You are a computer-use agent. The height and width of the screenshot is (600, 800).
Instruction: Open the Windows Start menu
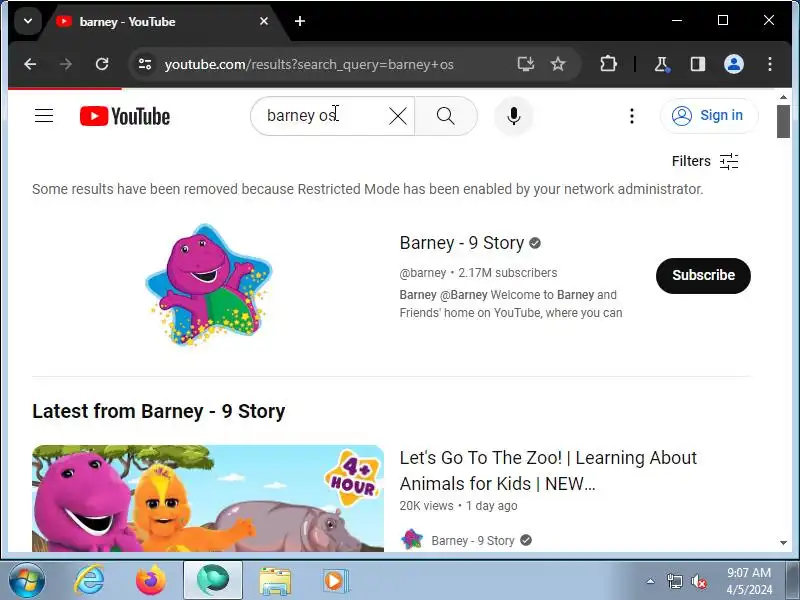click(27, 581)
